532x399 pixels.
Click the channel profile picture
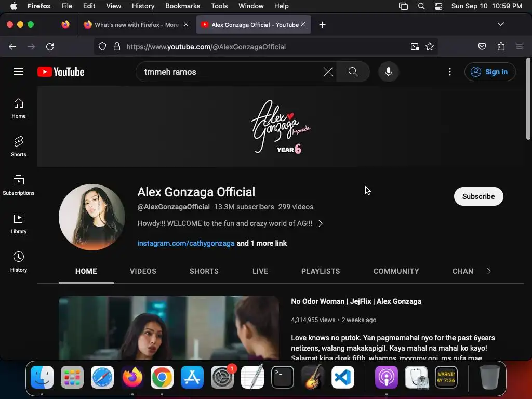91,217
